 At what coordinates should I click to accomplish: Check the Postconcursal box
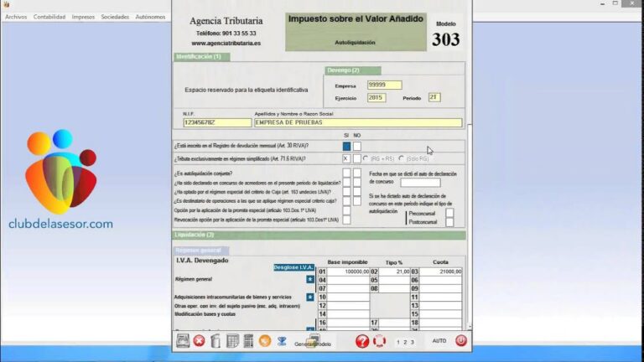coord(449,222)
